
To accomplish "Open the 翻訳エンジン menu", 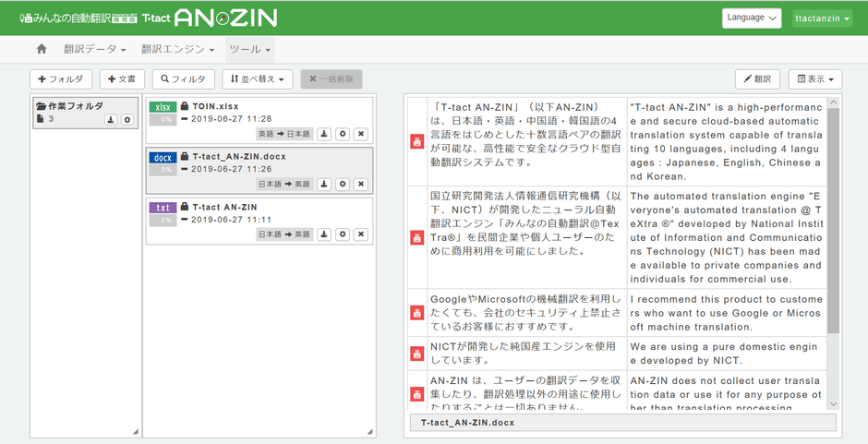I will [177, 49].
